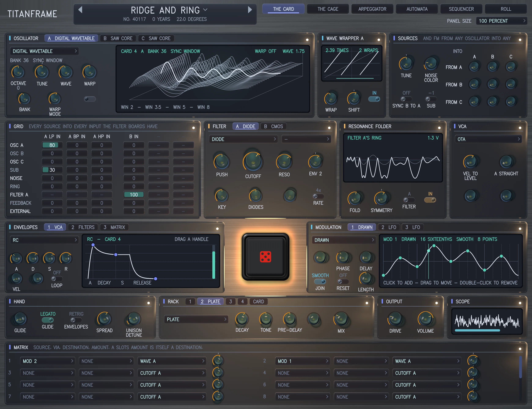This screenshot has height=409, width=532.
Task: Click the Resonance Folder FOLD knob
Action: [x=355, y=198]
